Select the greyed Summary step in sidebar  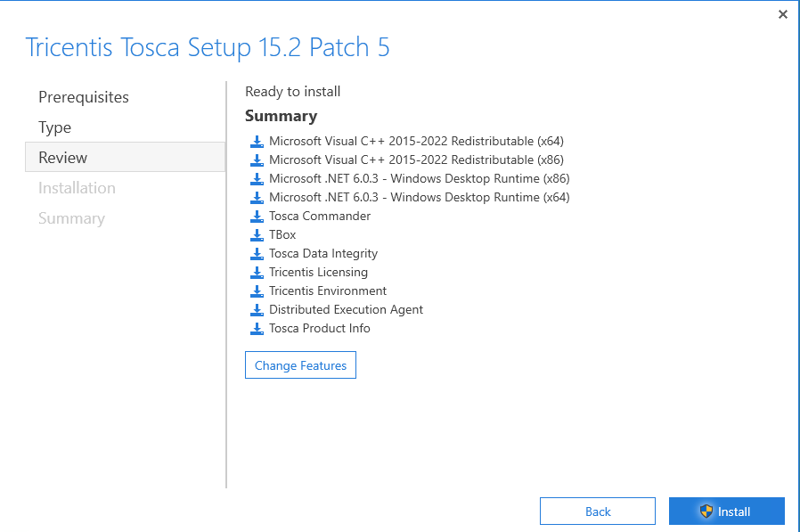[x=71, y=218]
